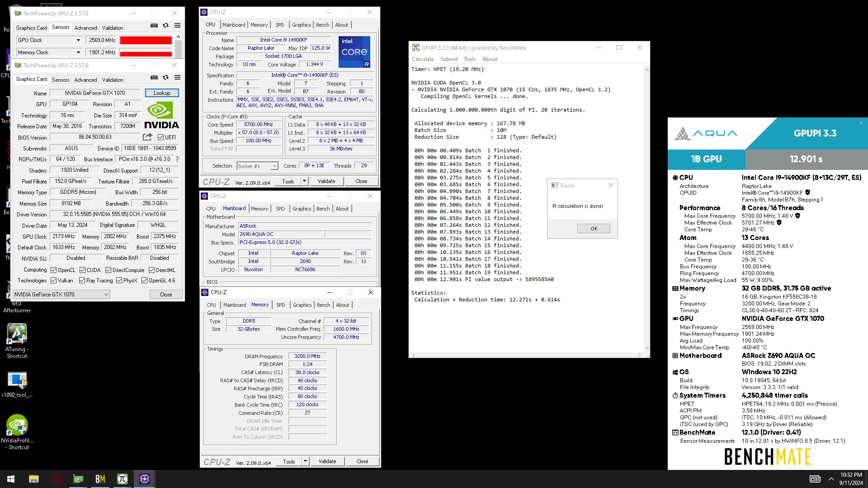This screenshot has height=488, width=868.
Task: Click GPU-Z taskbar icon
Action: pyautogui.click(x=78, y=479)
